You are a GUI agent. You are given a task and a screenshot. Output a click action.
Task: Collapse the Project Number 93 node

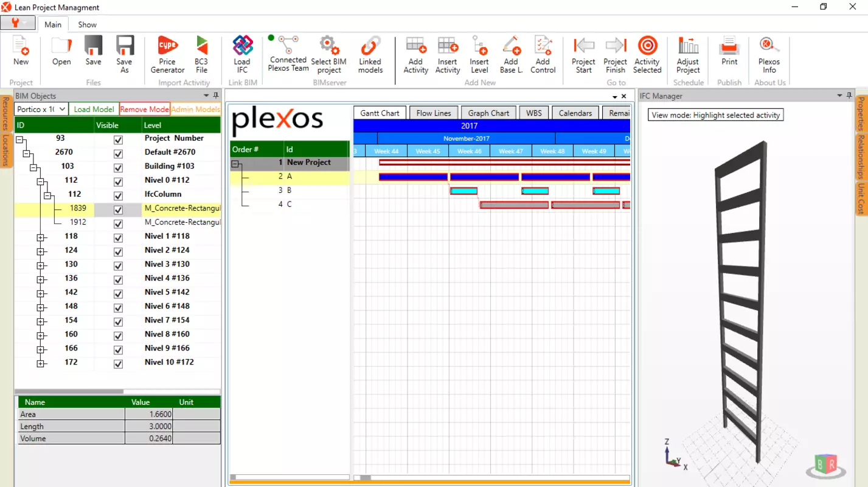(x=19, y=139)
